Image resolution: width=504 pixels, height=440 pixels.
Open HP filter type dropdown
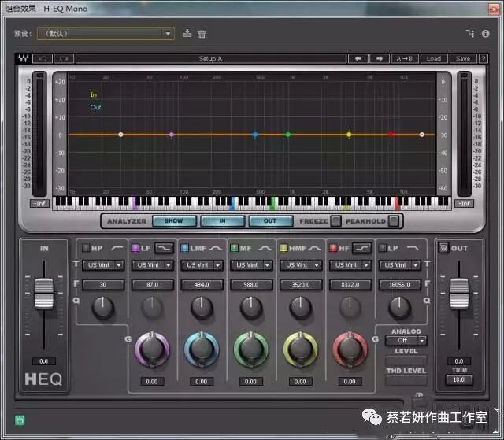(103, 265)
